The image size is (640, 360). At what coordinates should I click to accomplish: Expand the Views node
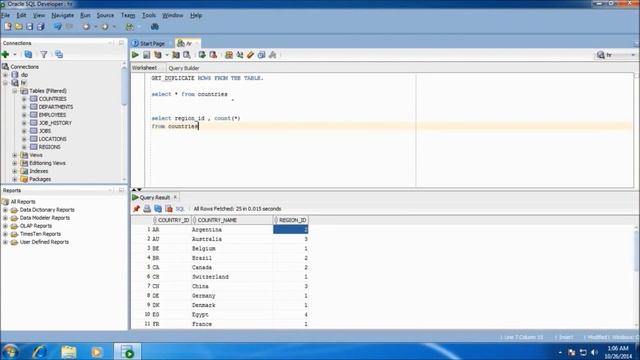pyautogui.click(x=15, y=155)
